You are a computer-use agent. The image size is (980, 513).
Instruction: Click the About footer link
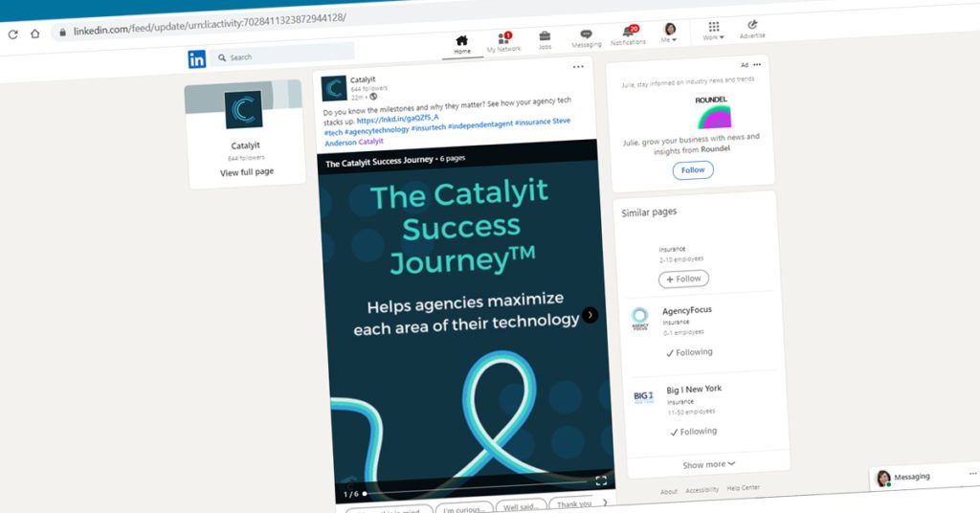[669, 492]
